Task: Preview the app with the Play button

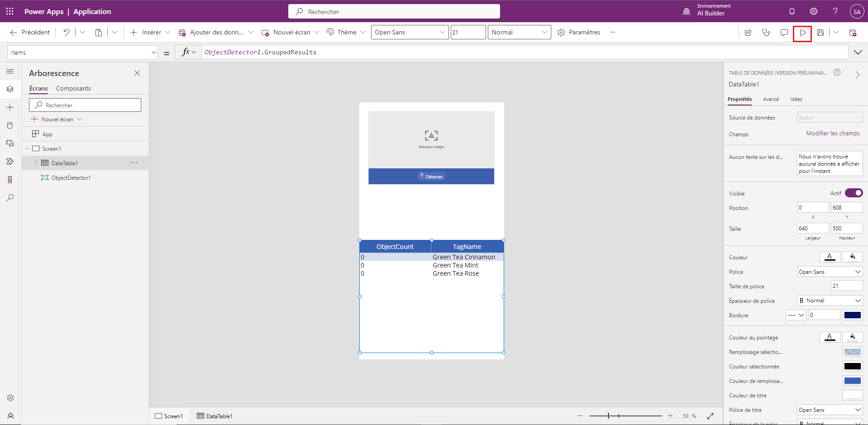Action: pyautogui.click(x=802, y=33)
